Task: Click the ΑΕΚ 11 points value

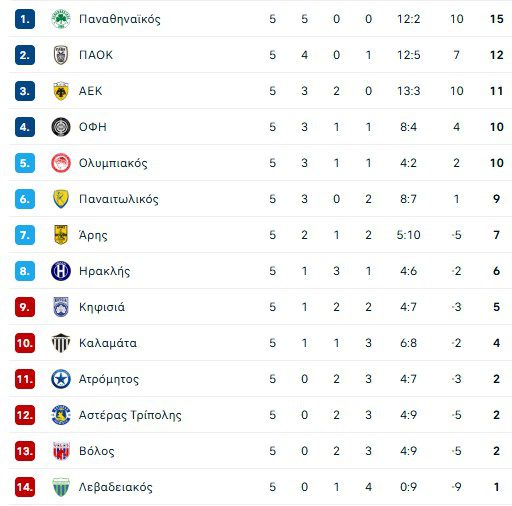Action: click(x=496, y=91)
